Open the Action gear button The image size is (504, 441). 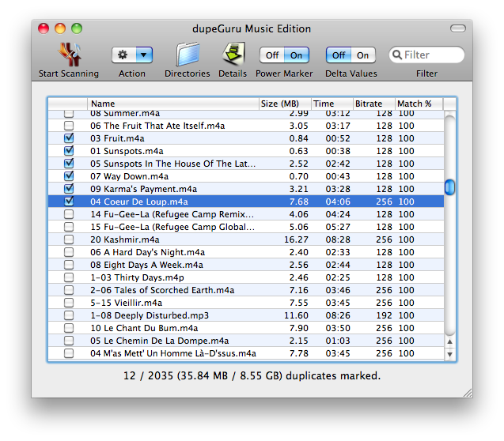[x=123, y=55]
